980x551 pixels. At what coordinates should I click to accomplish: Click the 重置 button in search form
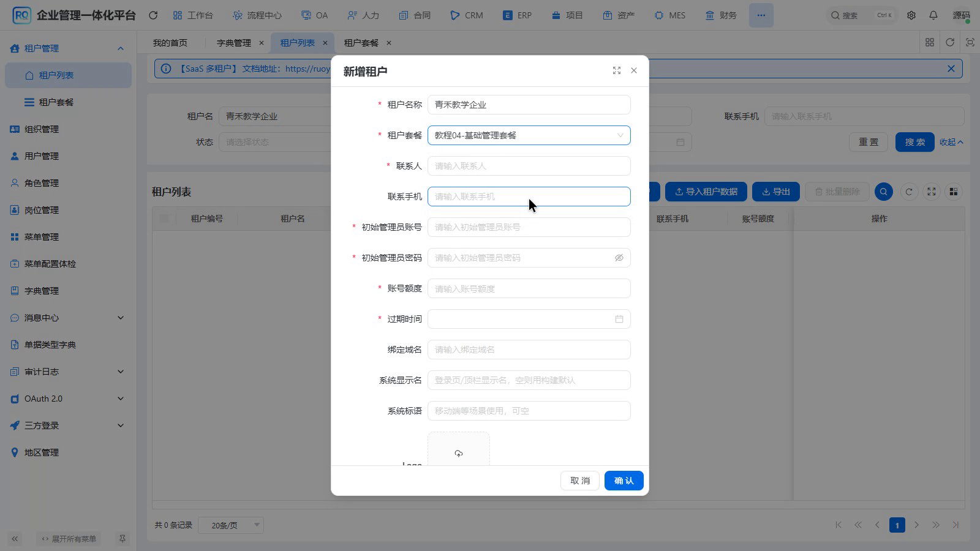(869, 142)
